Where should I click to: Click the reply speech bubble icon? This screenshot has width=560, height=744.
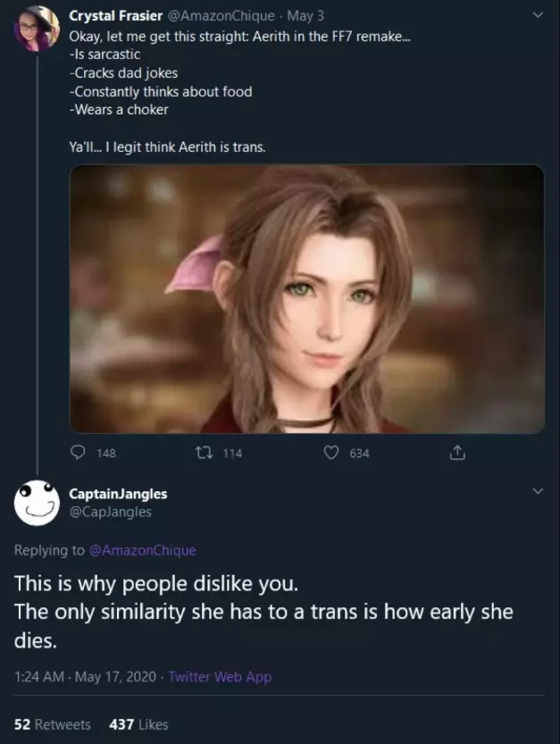[x=78, y=453]
